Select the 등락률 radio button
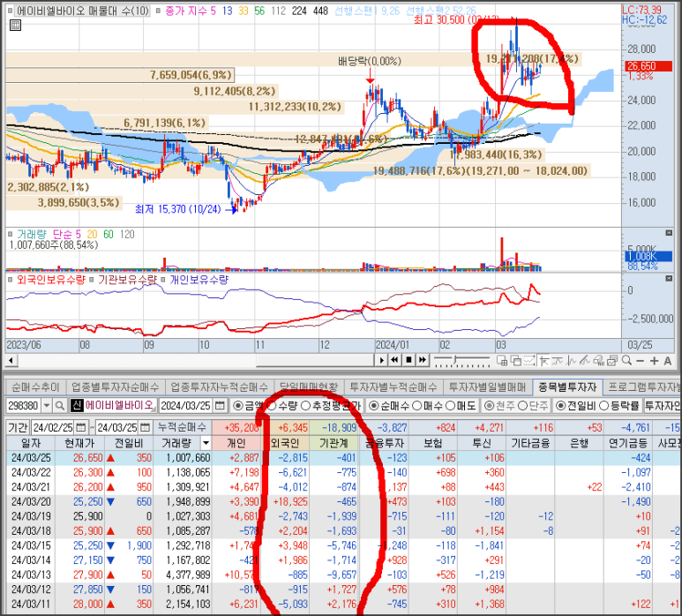The width and height of the screenshot is (682, 616). 603,406
